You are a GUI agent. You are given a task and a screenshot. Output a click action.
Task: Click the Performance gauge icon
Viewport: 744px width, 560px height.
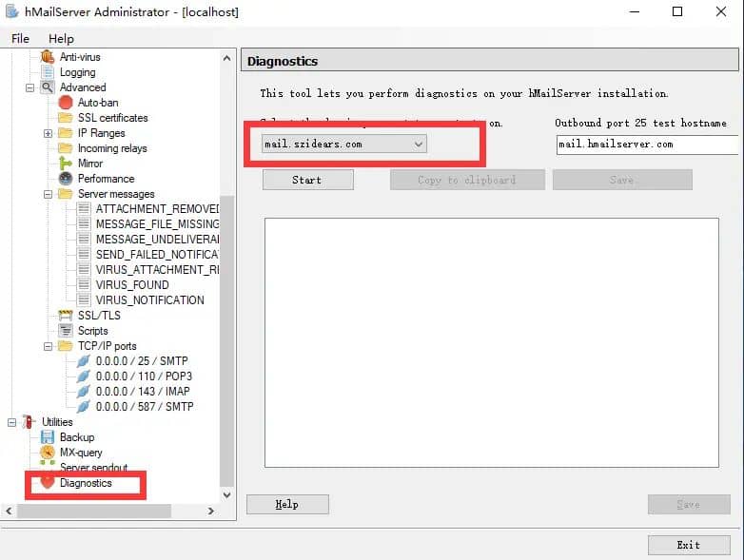(65, 179)
